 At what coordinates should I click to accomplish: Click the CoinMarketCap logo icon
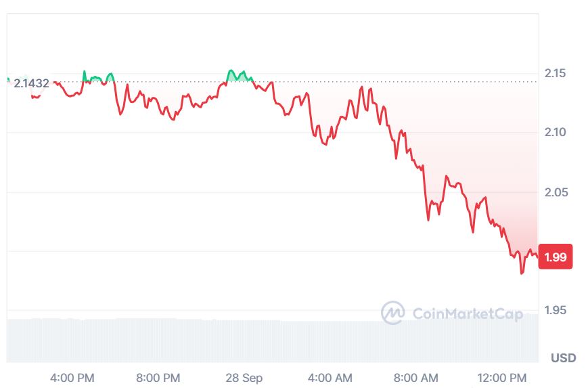pyautogui.click(x=392, y=313)
